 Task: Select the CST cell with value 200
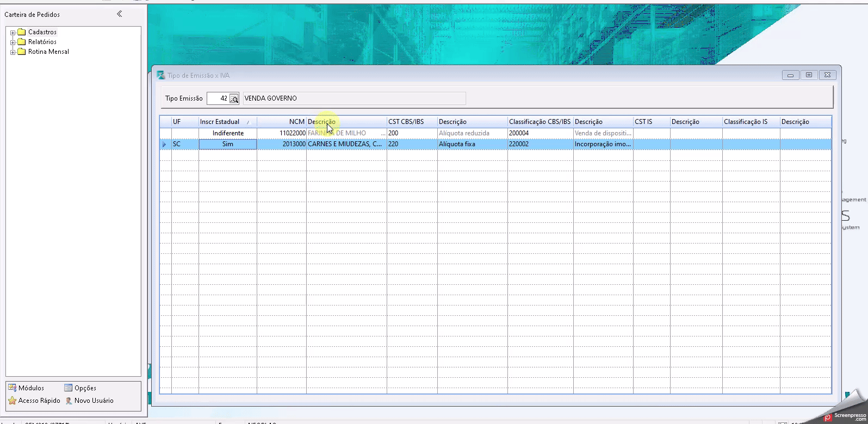tap(412, 133)
